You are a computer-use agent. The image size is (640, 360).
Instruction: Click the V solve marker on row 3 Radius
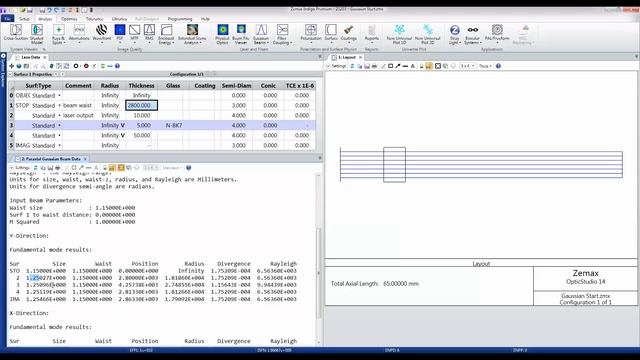point(122,125)
